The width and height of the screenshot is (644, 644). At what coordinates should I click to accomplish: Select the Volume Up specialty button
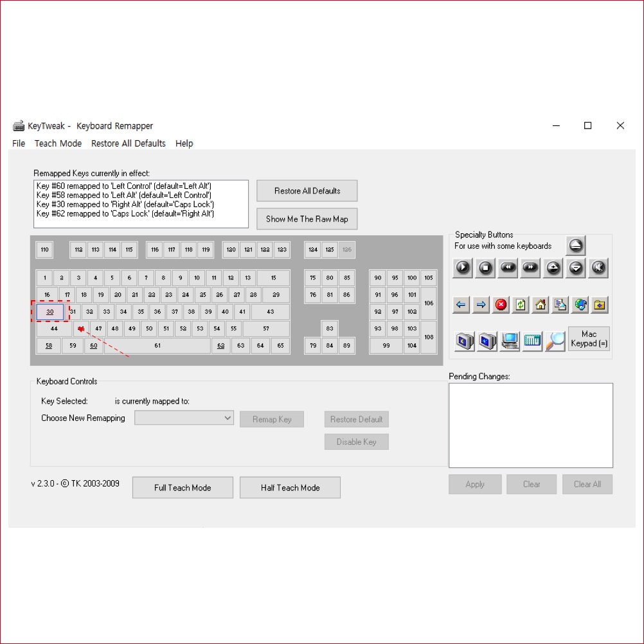point(553,268)
